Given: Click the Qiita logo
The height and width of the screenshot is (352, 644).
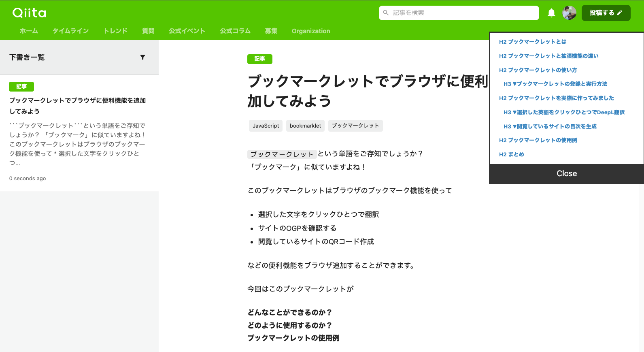Looking at the screenshot, I should (x=29, y=13).
